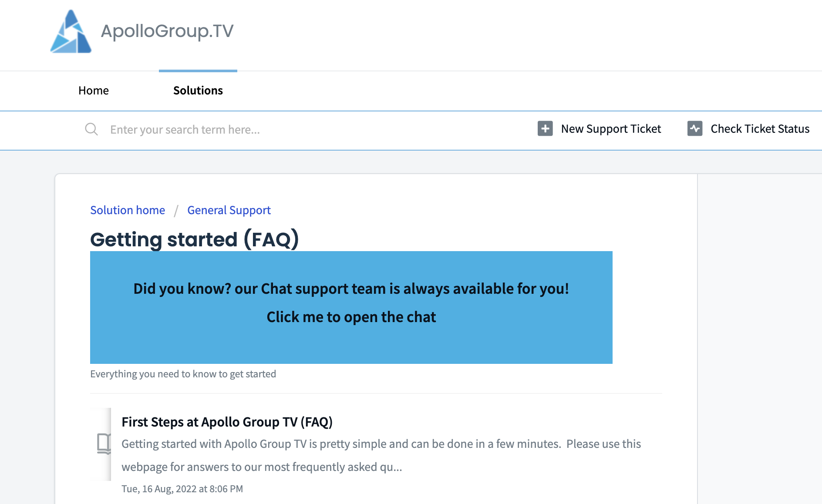The width and height of the screenshot is (822, 504).
Task: Open the General Support breadcrumb link
Action: [x=229, y=210]
